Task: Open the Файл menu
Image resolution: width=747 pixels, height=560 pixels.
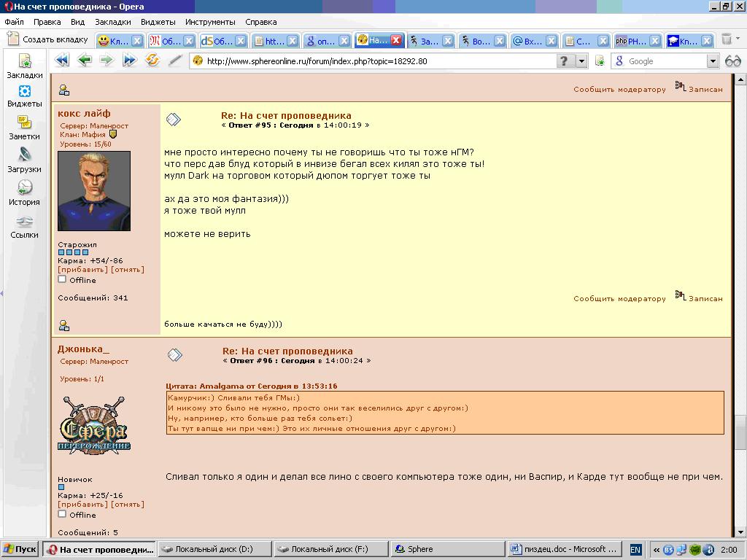Action: click(x=14, y=22)
